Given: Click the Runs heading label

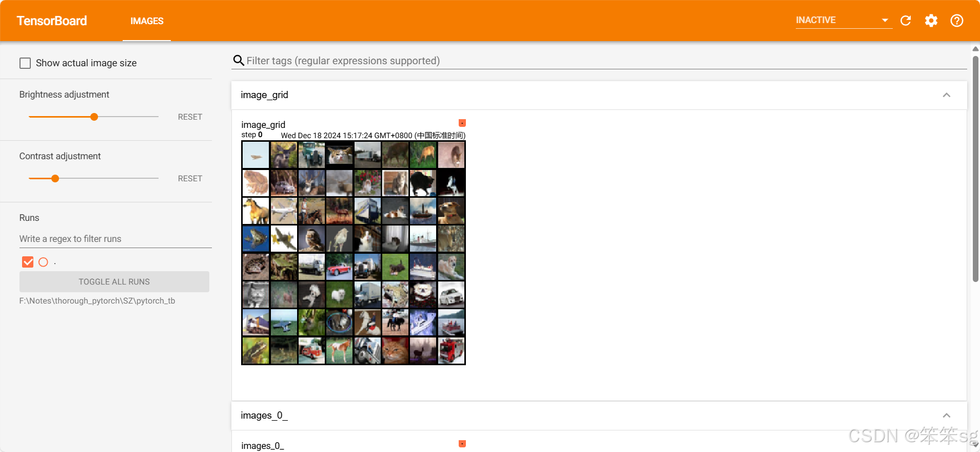Looking at the screenshot, I should [29, 218].
